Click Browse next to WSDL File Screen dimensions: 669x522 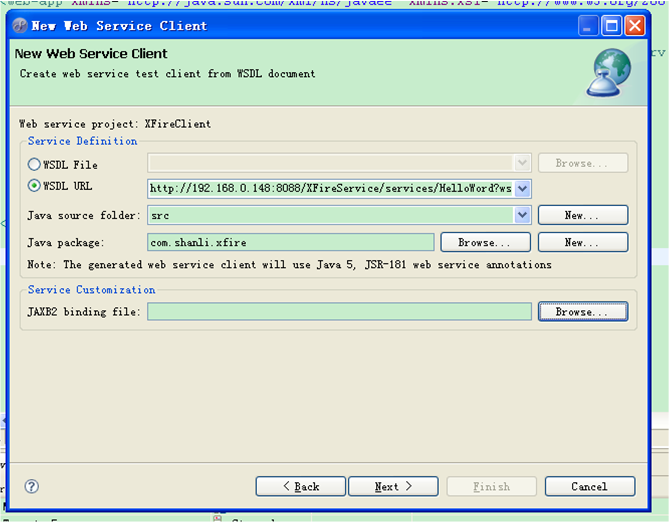(x=583, y=163)
